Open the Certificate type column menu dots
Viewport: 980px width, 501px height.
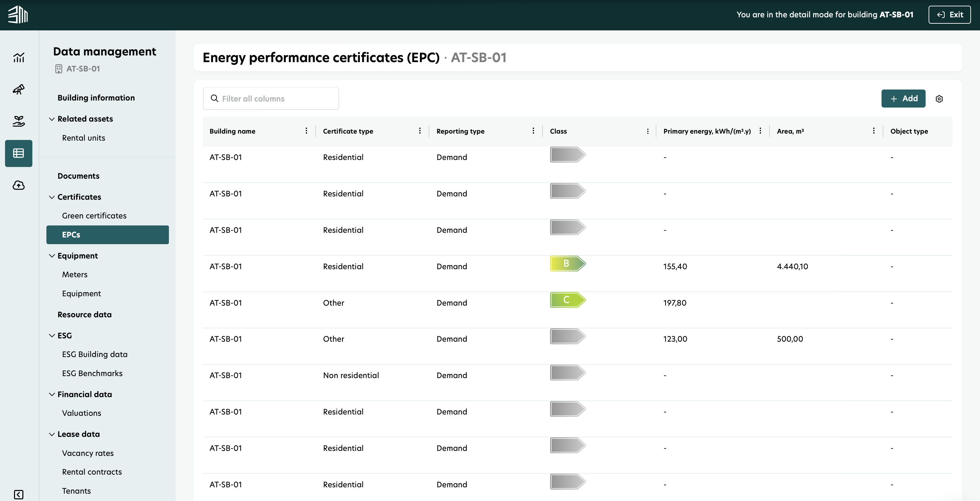coord(420,131)
